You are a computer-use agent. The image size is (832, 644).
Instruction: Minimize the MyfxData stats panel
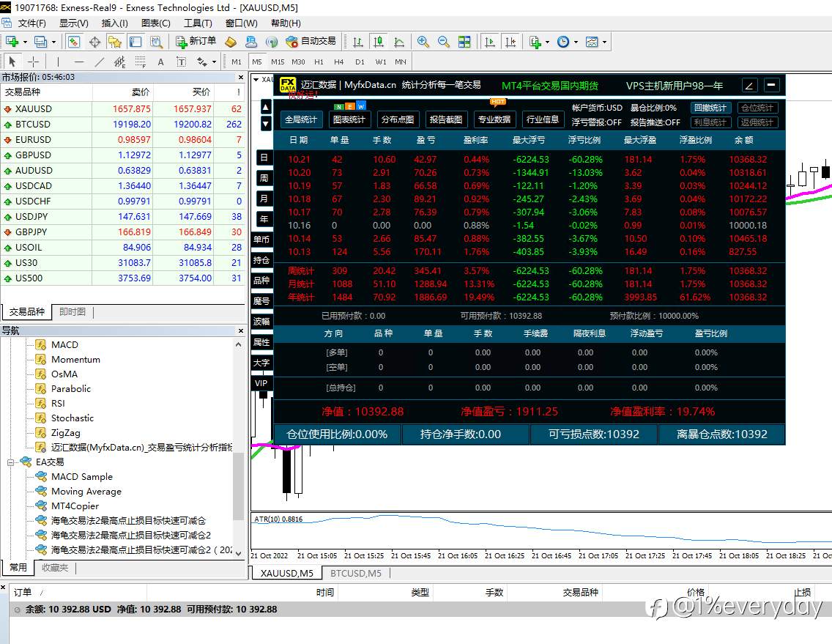pos(771,84)
